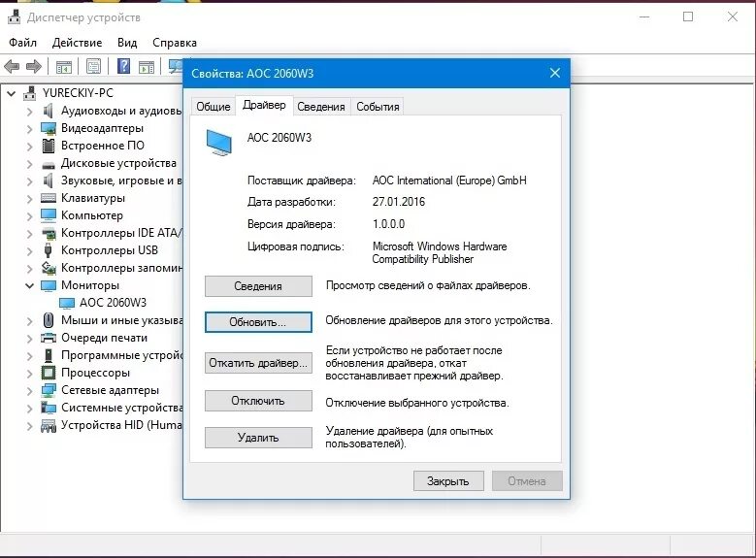Click the Откатить драйвер... button

(258, 363)
